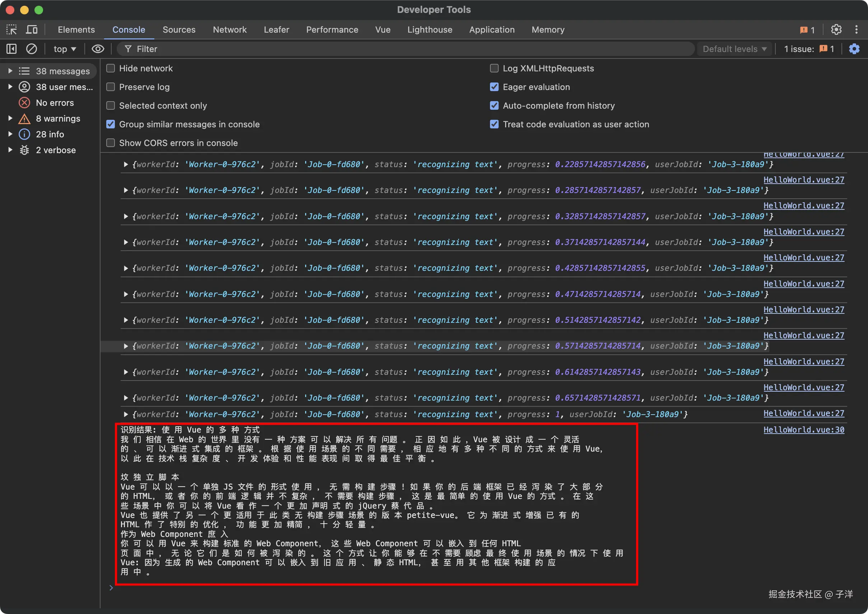The image size is (868, 614).
Task: Expand the logged object with progress 1
Action: pyautogui.click(x=126, y=414)
